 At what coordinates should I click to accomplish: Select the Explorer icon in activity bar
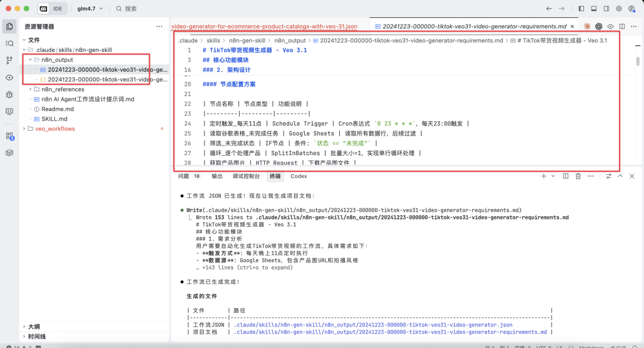pyautogui.click(x=8, y=26)
